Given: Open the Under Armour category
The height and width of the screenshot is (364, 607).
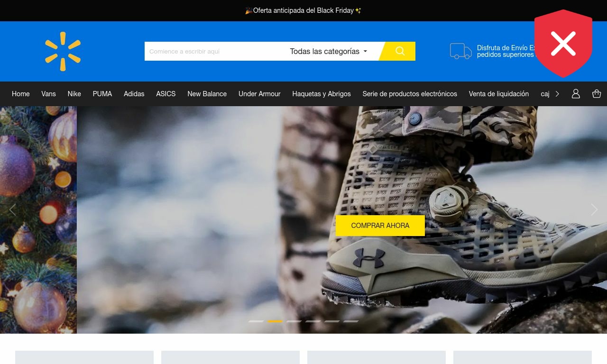Looking at the screenshot, I should [x=259, y=94].
